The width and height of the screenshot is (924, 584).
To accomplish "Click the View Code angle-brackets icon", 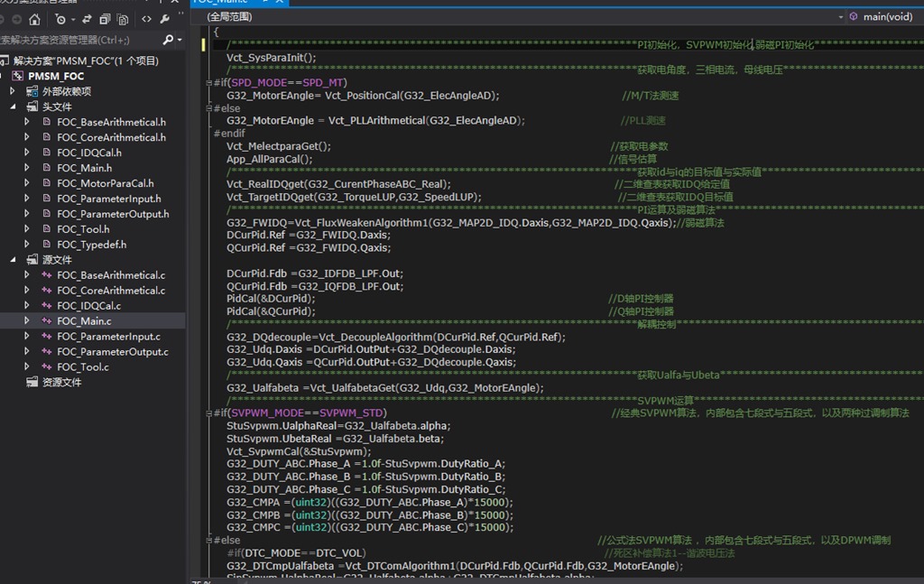I will coord(146,19).
